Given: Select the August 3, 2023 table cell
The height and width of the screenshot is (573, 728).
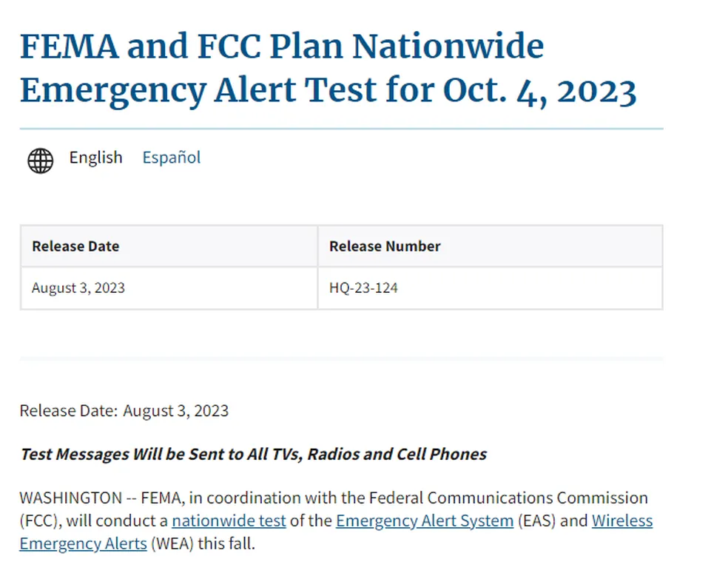Looking at the screenshot, I should 78,288.
